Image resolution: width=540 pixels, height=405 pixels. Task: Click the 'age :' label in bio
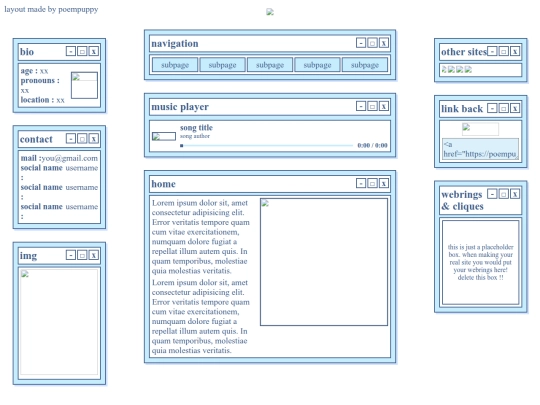(x=29, y=71)
